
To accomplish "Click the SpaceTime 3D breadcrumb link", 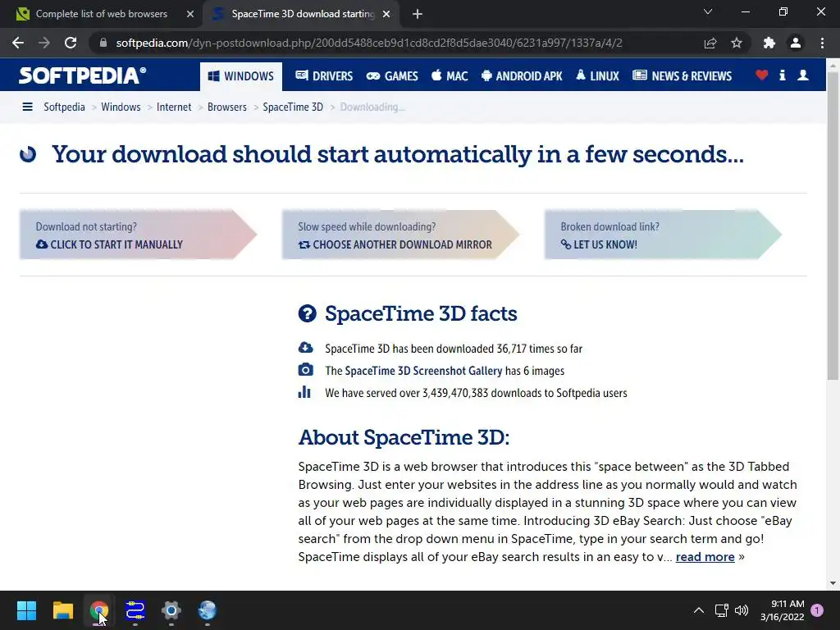I will pyautogui.click(x=293, y=107).
